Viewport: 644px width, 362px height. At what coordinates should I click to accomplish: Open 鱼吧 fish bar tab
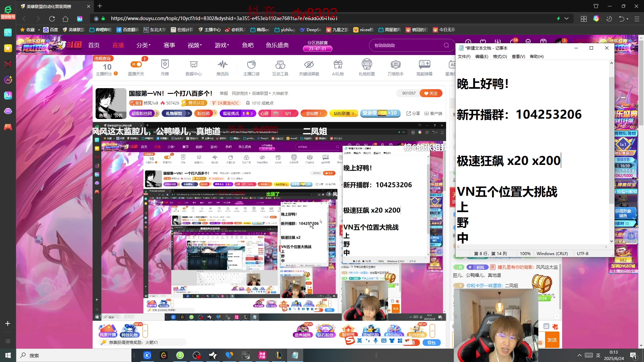(248, 45)
